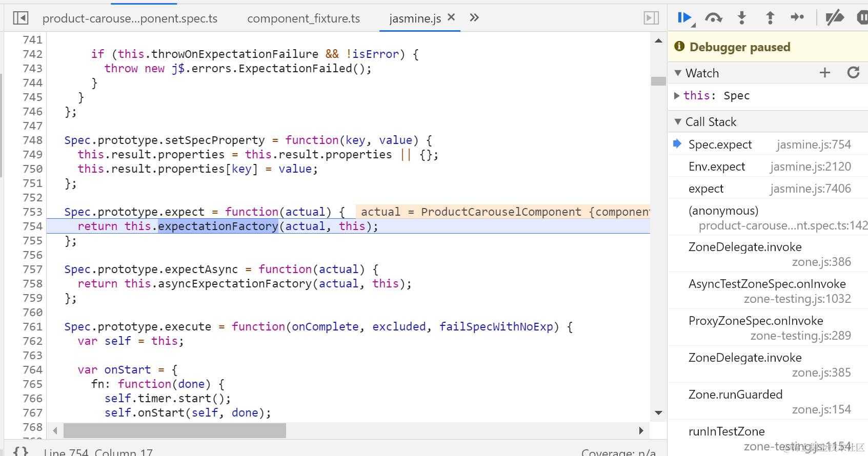Switch to product-carousel component spec tab
This screenshot has width=868, height=456.
pos(130,18)
